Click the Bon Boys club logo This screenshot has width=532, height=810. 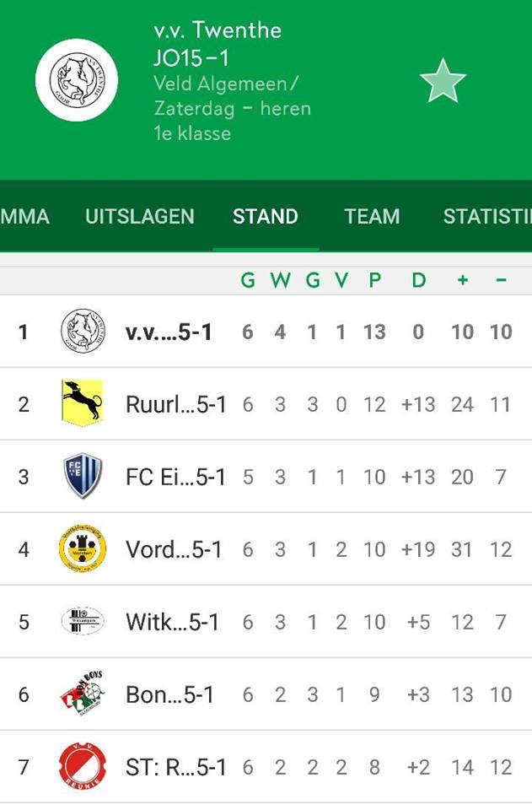[x=83, y=694]
